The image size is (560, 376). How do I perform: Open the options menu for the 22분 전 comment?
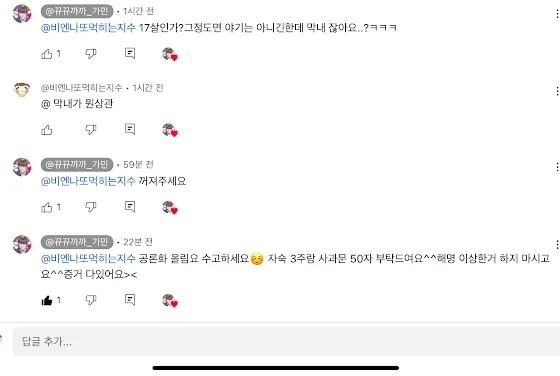pos(557,245)
